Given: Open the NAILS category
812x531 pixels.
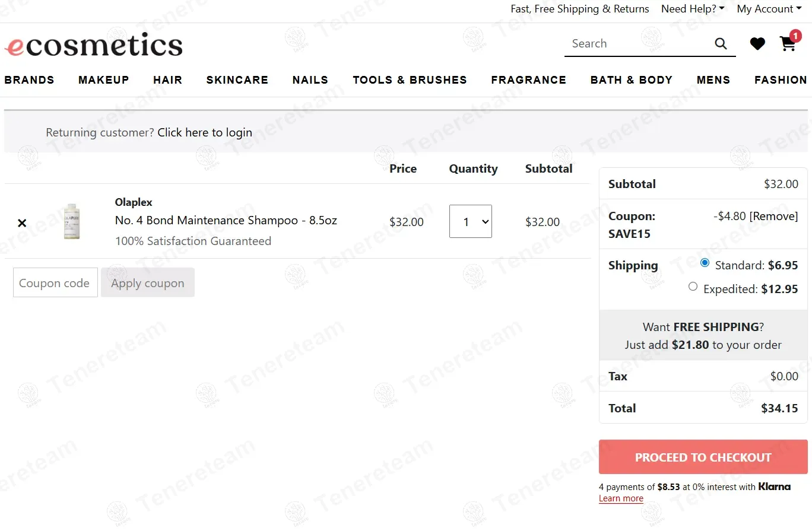Looking at the screenshot, I should pos(310,80).
